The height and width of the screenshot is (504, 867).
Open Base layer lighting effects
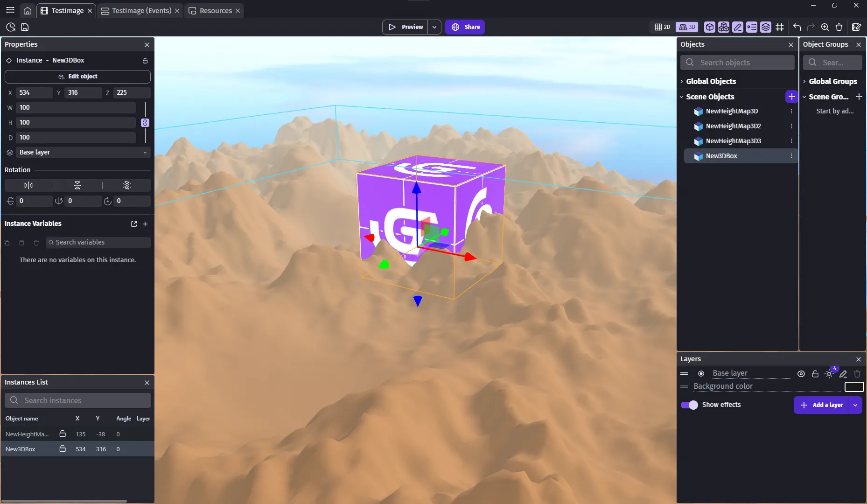(x=829, y=374)
